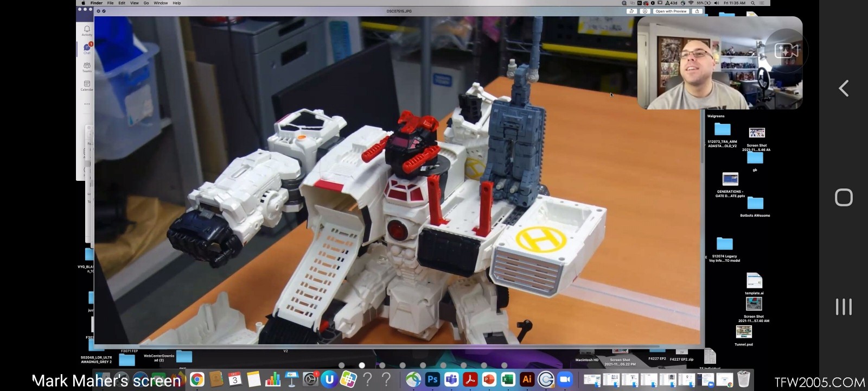This screenshot has height=391, width=868.
Task: Click the volume icon in menu bar
Action: click(717, 3)
